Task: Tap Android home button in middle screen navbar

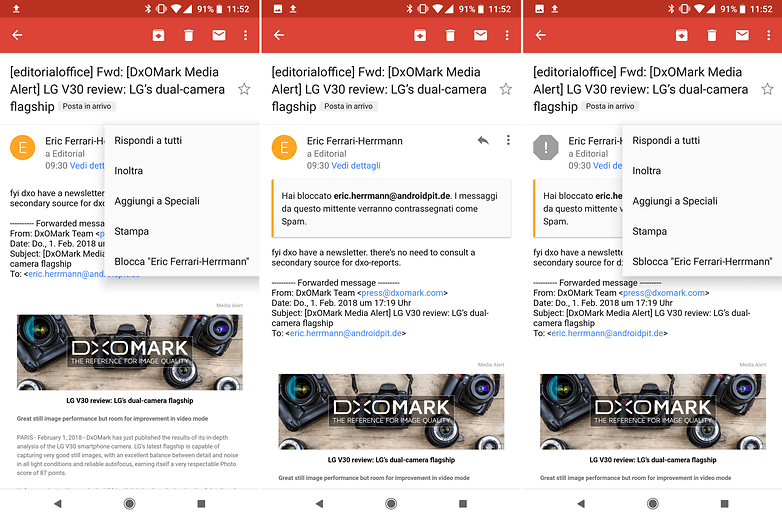Action: click(391, 504)
